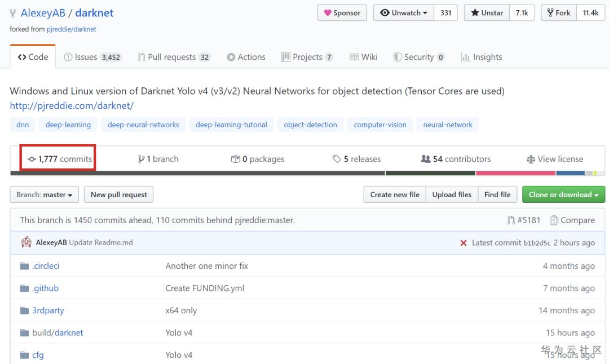This screenshot has width=609, height=364.
Task: Click the Compare icon link
Action: (x=554, y=220)
